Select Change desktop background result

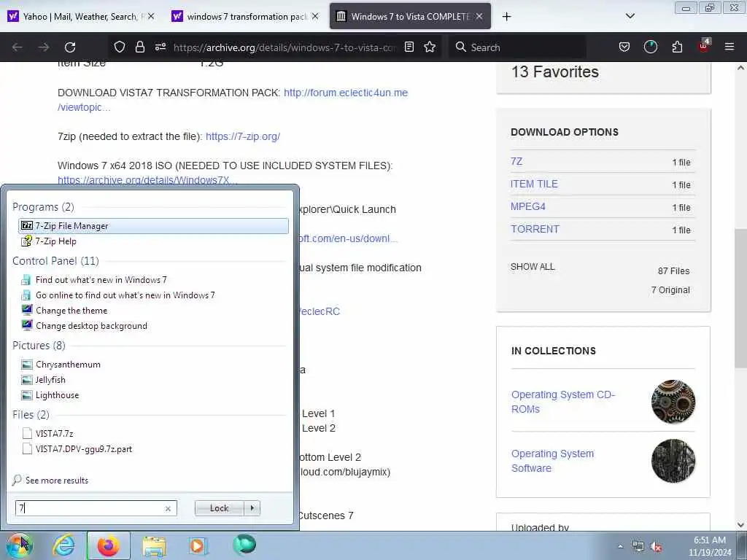(91, 326)
